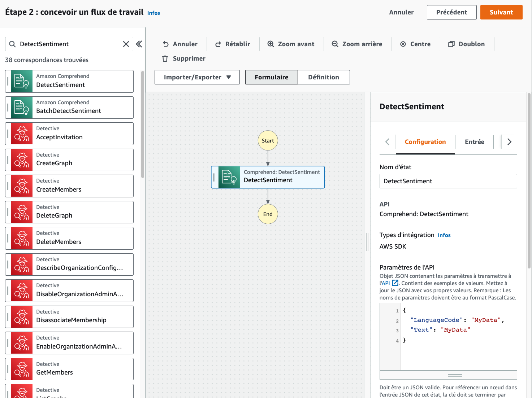Click the Detective DeleteMembers icon
This screenshot has height=398, width=532.
coord(22,239)
